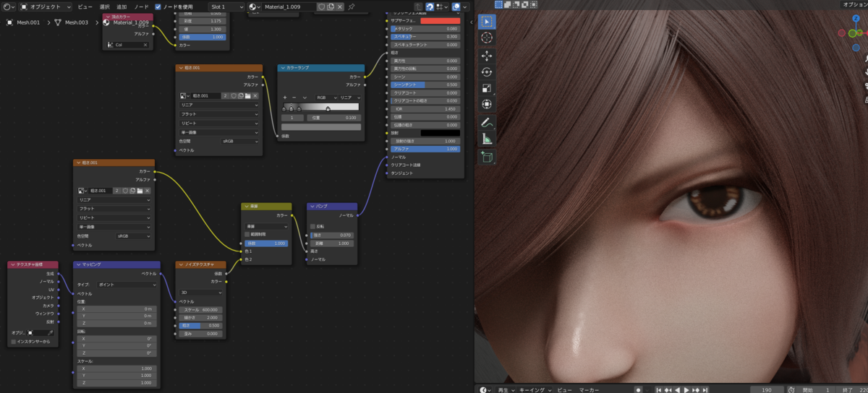Select the Measure tool icon
The width and height of the screenshot is (868, 393).
click(486, 139)
